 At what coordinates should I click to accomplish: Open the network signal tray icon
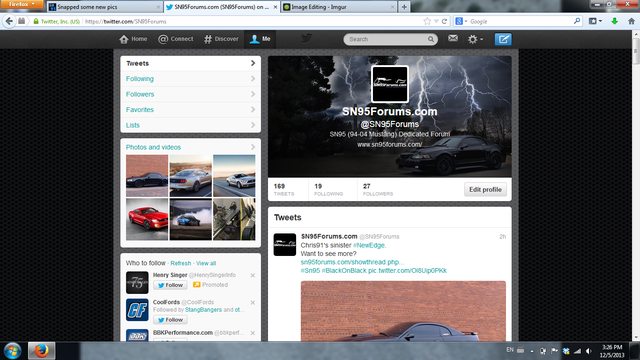pos(577,351)
